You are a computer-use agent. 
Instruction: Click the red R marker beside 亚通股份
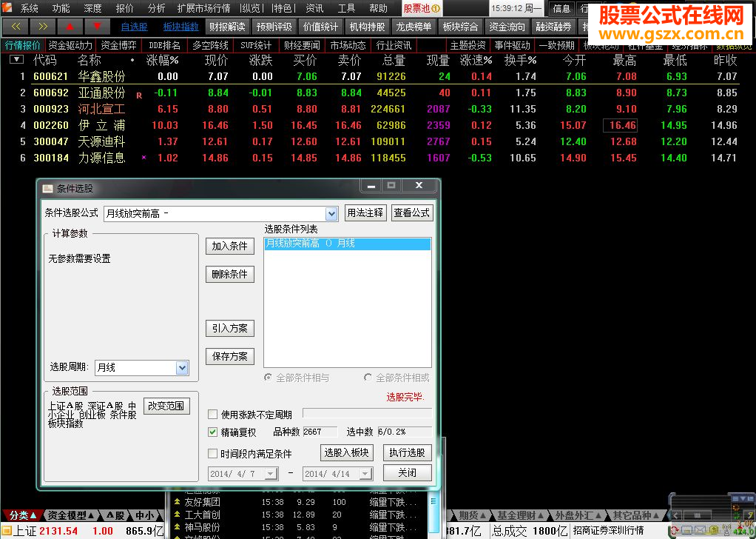point(139,96)
